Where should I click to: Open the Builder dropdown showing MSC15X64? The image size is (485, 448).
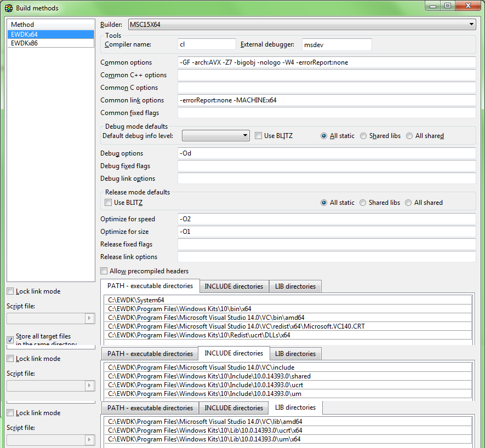[x=301, y=25]
